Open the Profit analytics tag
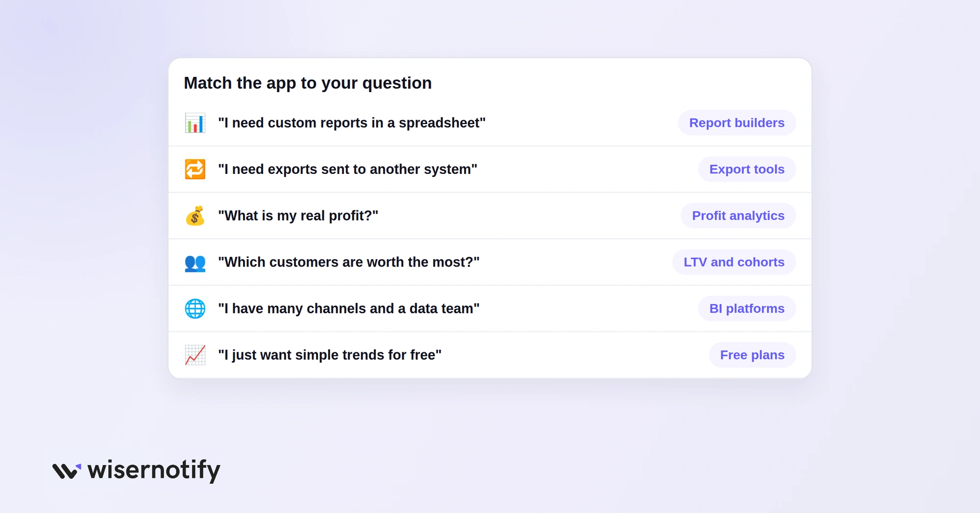The width and height of the screenshot is (980, 513). point(738,216)
